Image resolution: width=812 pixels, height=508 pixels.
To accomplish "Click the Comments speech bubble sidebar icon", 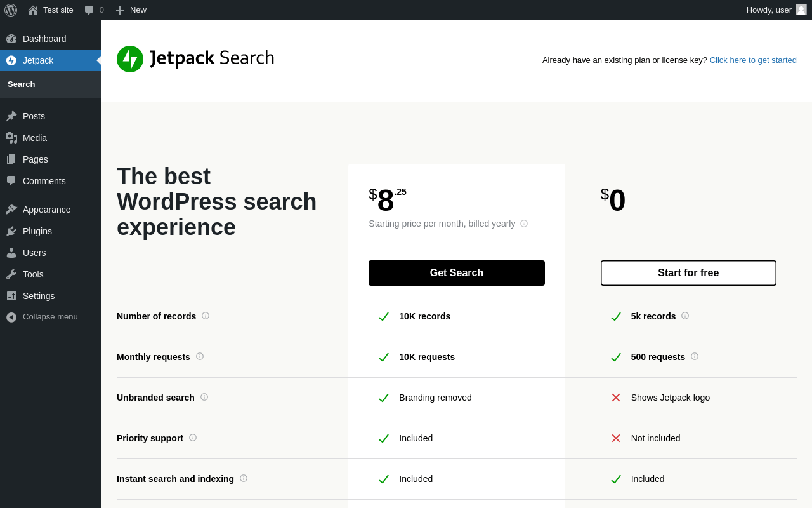I will tap(11, 181).
